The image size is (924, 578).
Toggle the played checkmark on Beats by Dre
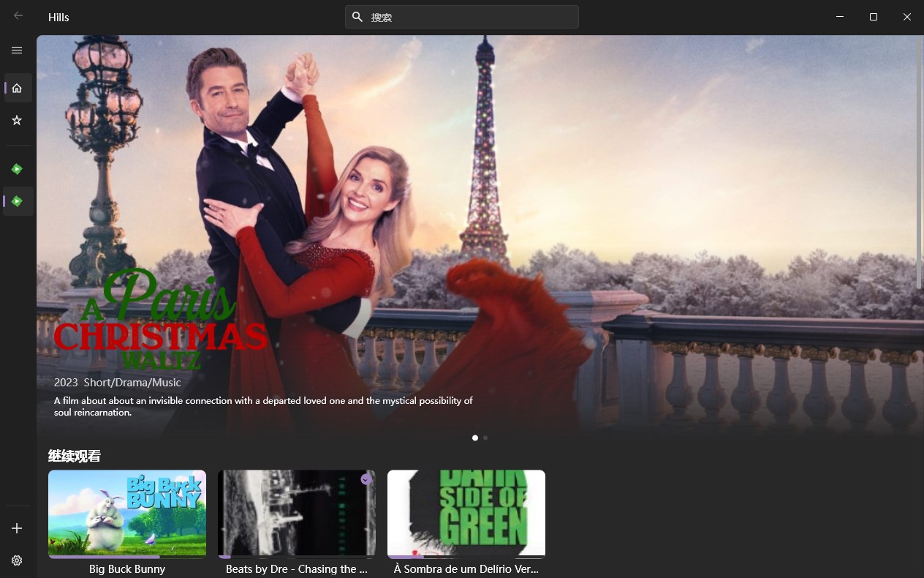[366, 479]
